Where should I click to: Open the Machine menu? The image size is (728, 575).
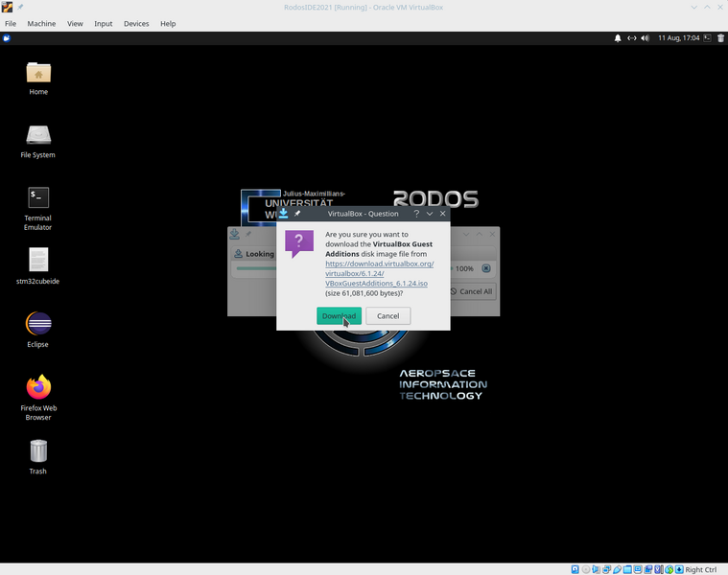click(x=41, y=23)
